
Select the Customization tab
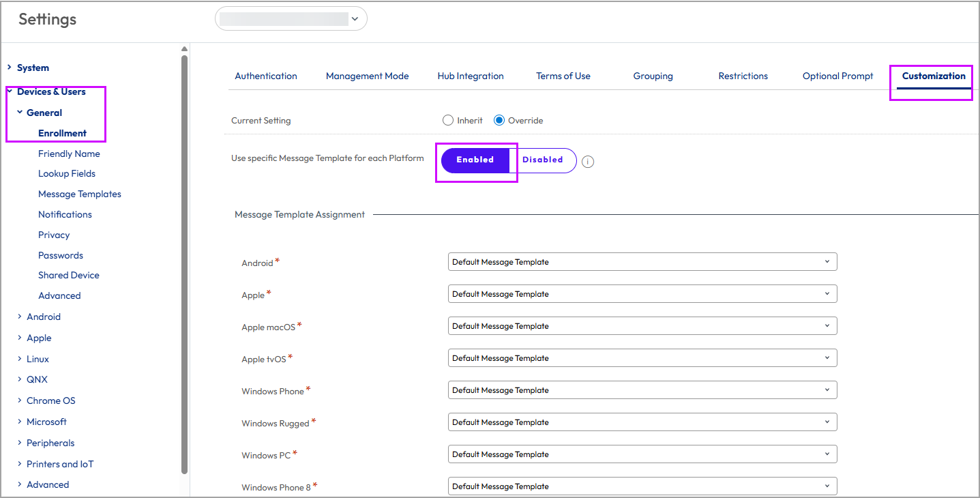(934, 76)
